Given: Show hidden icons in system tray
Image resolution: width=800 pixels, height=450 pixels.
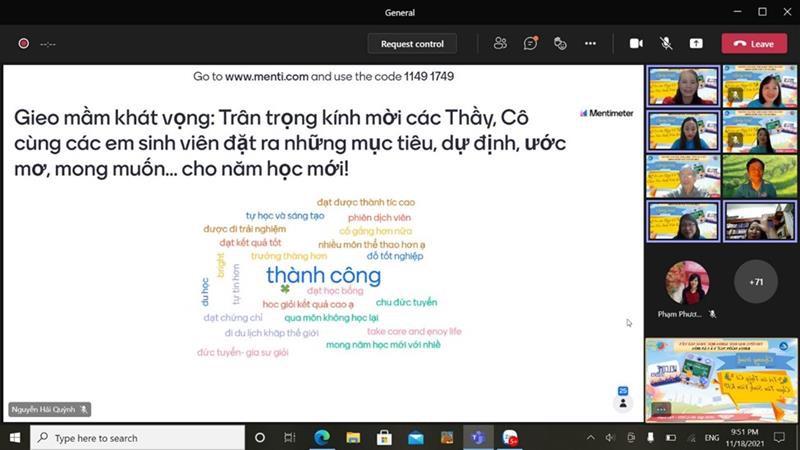Looking at the screenshot, I should (x=590, y=438).
